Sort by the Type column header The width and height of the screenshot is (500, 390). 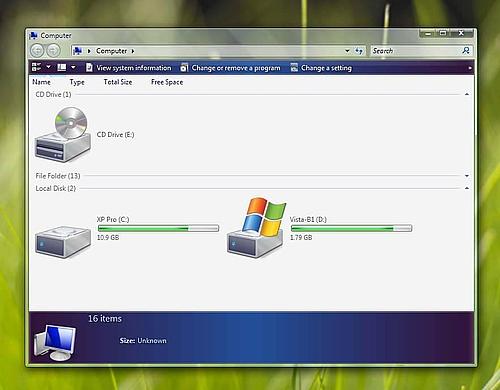pos(77,82)
